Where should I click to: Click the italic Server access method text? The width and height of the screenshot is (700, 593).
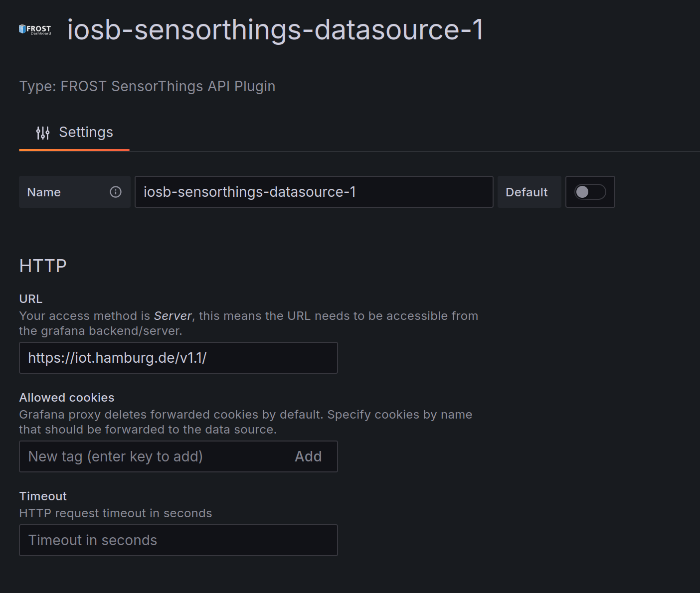173,316
